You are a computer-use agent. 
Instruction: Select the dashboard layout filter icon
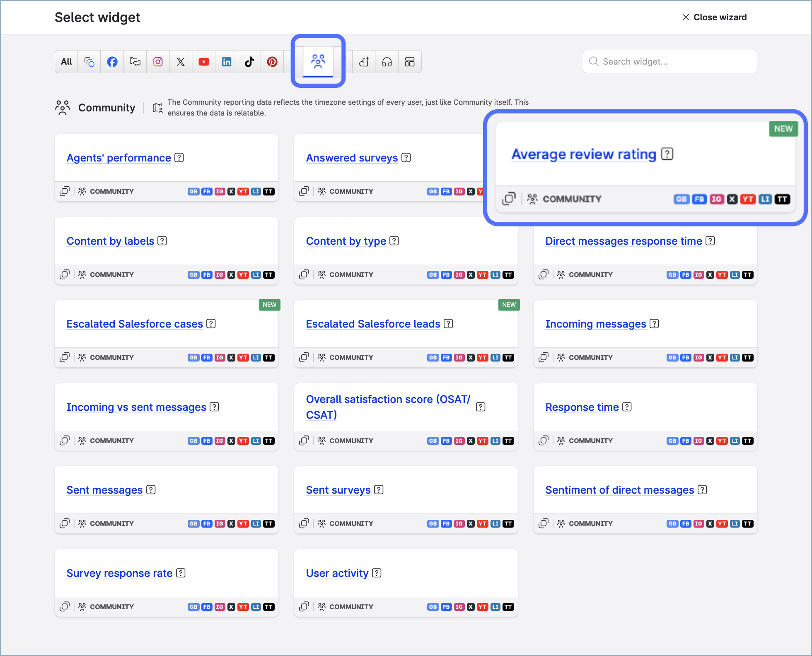[409, 61]
